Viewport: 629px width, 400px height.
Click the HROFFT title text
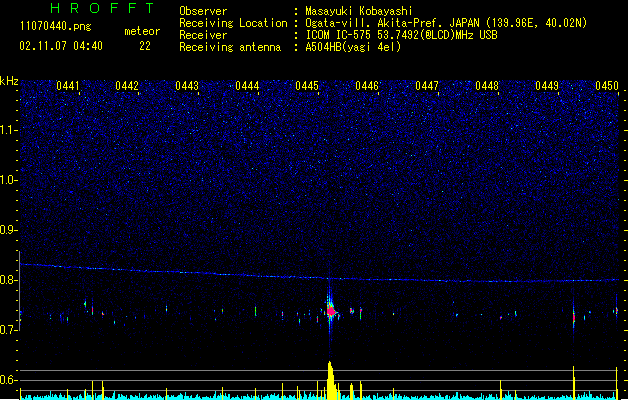[x=102, y=8]
